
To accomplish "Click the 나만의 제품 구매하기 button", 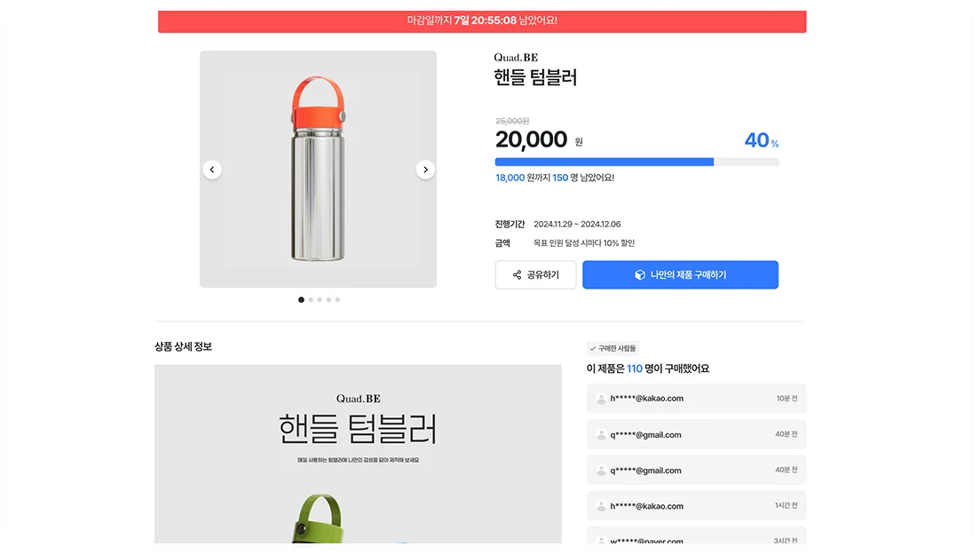I will tap(680, 274).
